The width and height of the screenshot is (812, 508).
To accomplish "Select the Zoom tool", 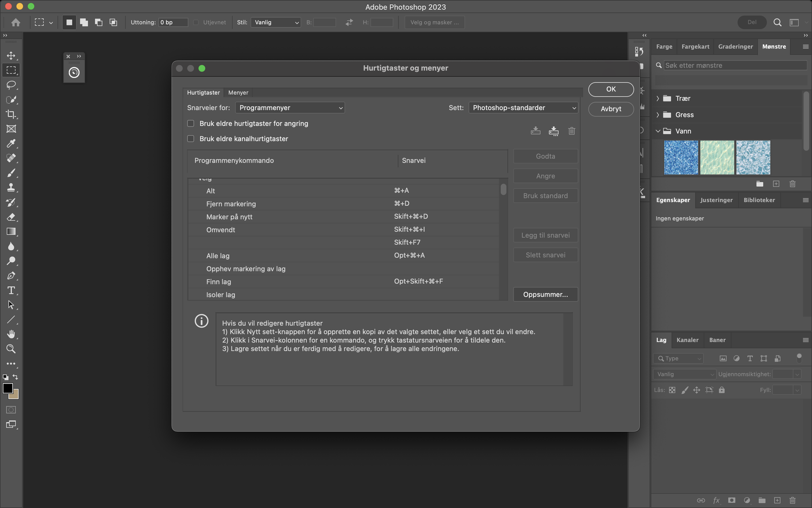I will tap(11, 349).
